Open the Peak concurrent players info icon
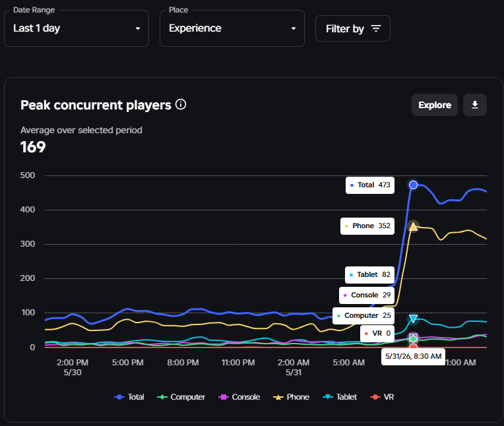504x426 pixels. (x=181, y=104)
